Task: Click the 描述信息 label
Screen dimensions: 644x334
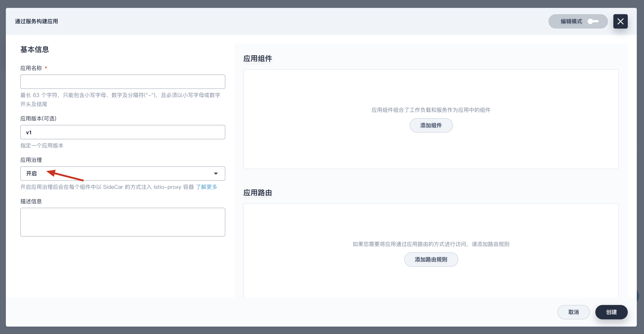Action: click(x=31, y=201)
